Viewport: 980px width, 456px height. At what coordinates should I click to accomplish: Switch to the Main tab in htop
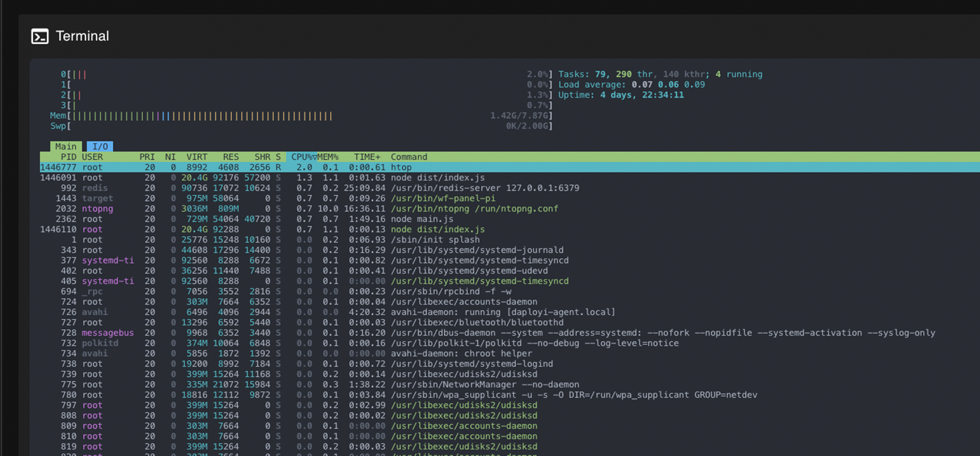[66, 146]
